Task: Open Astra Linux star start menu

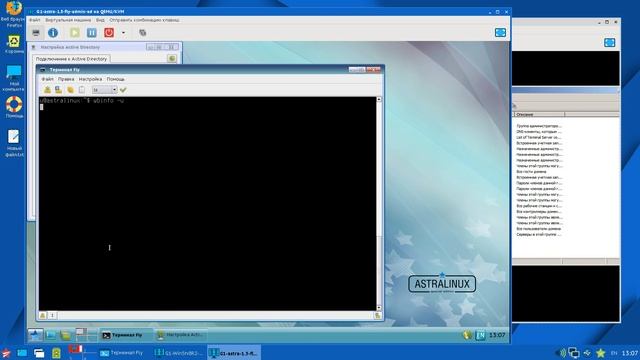Action: tap(36, 335)
